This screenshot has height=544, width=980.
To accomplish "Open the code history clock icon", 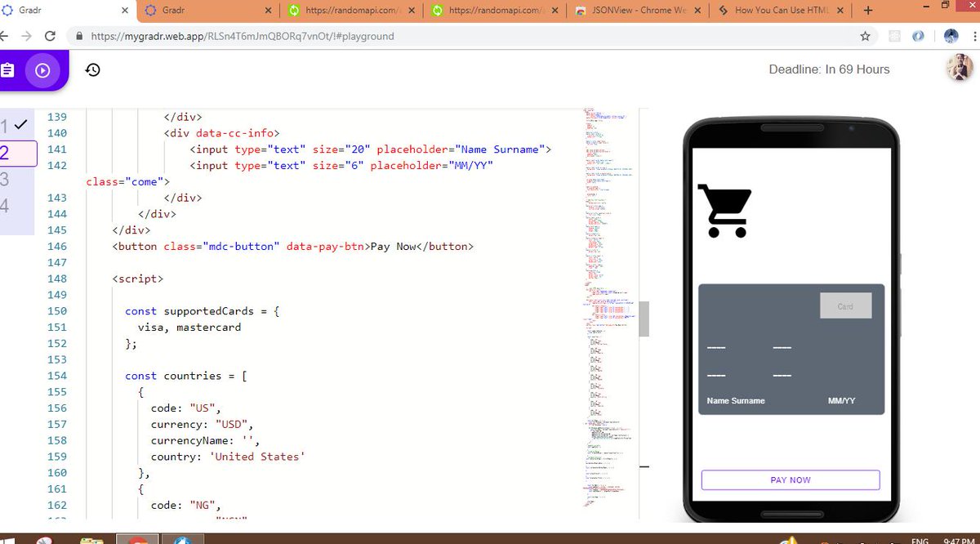I will point(93,69).
